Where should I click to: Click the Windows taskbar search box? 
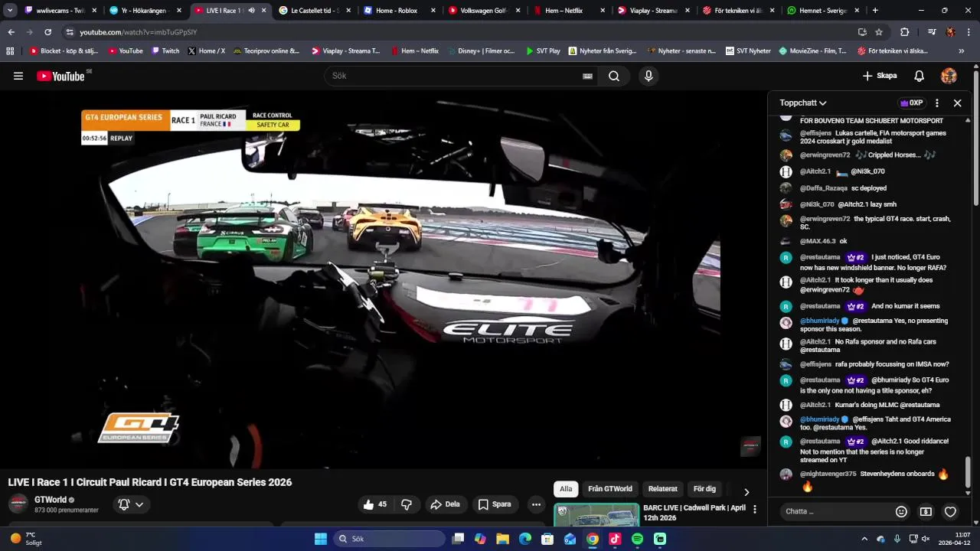388,539
